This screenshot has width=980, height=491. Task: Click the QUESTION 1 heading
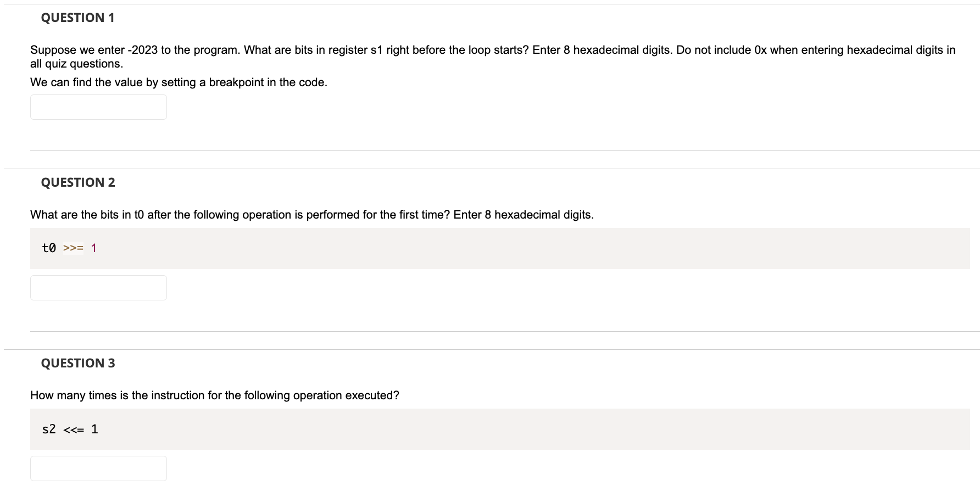77,18
